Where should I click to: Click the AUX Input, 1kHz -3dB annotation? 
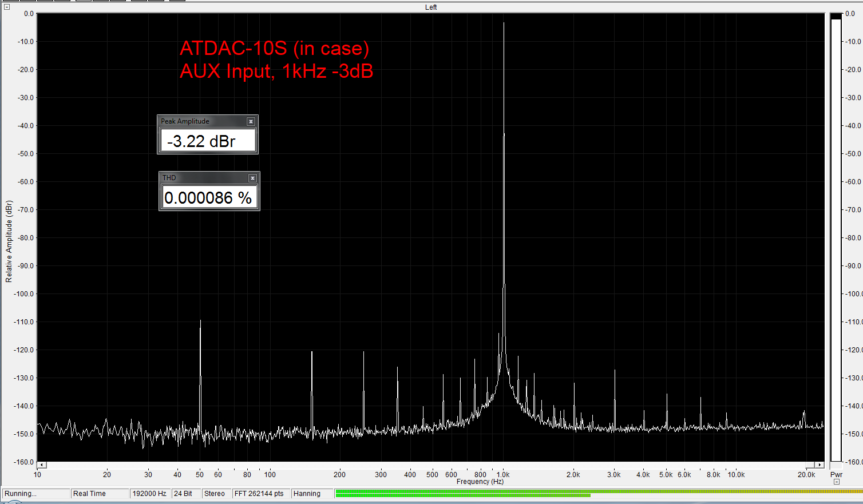coord(276,72)
